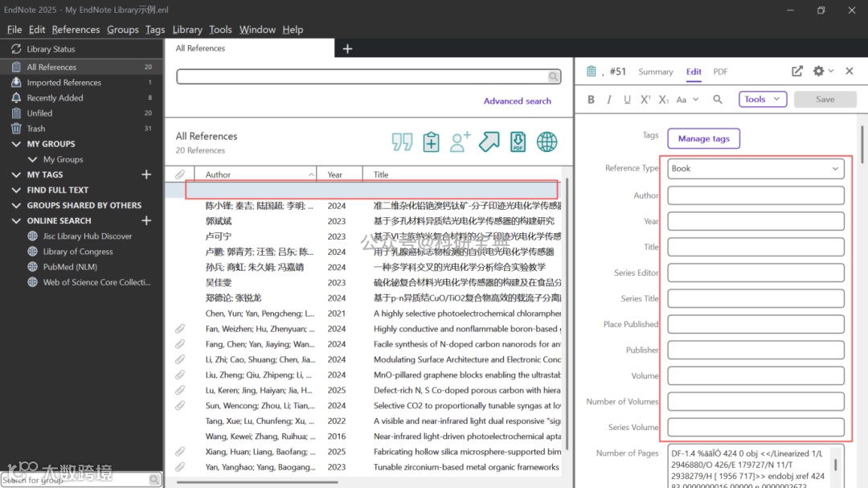The height and width of the screenshot is (488, 868).
Task: Click the group search magnifier icon
Action: pos(154,479)
